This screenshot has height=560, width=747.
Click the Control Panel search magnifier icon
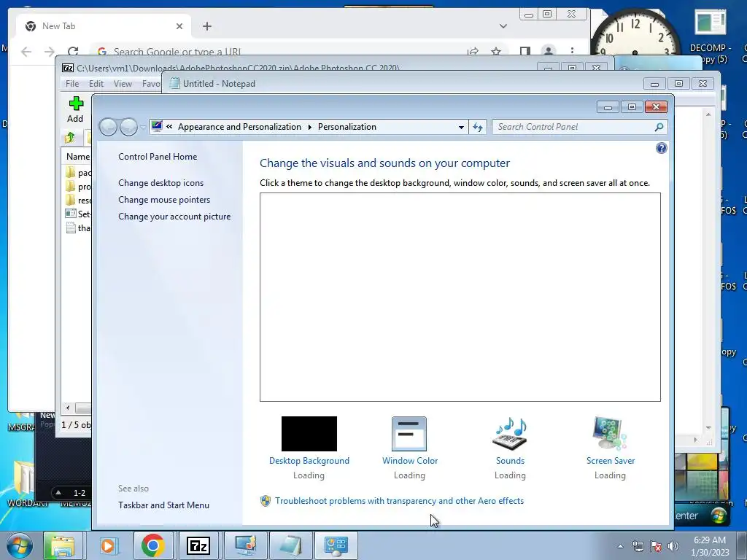click(x=659, y=127)
